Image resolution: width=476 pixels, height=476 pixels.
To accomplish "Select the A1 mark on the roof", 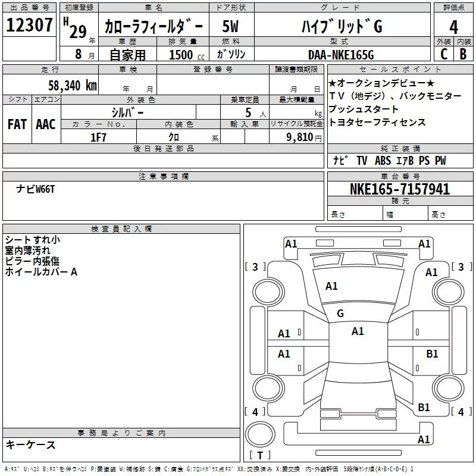I will point(358,331).
